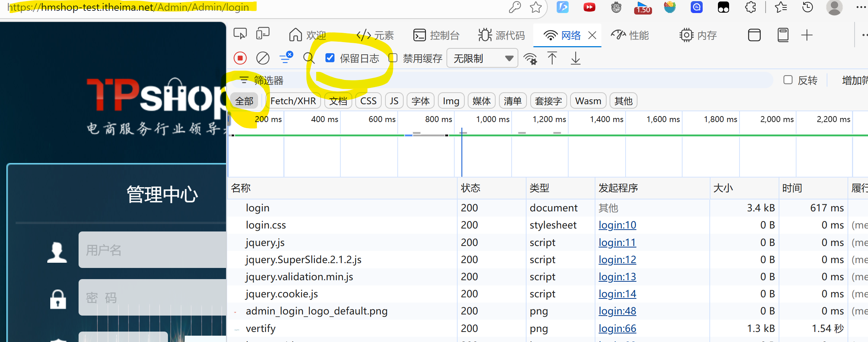
Task: Select the admin_login_logo_default.png request row
Action: (547, 311)
